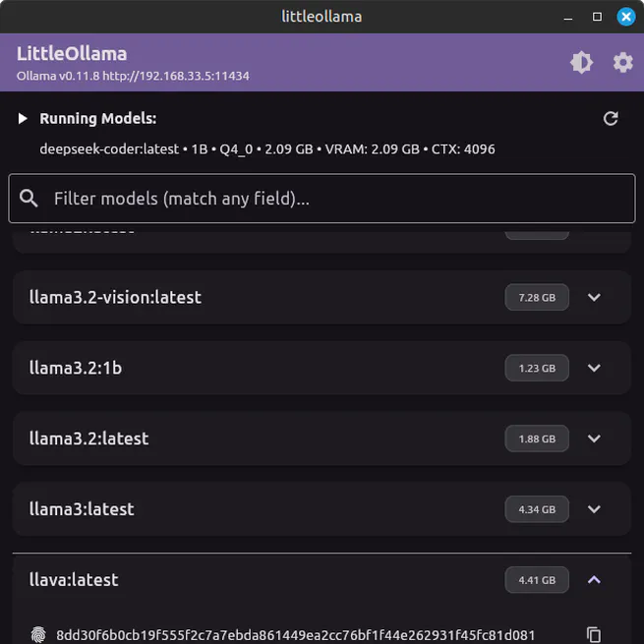
Task: Click the 4.41 GB size badge
Action: [537, 580]
